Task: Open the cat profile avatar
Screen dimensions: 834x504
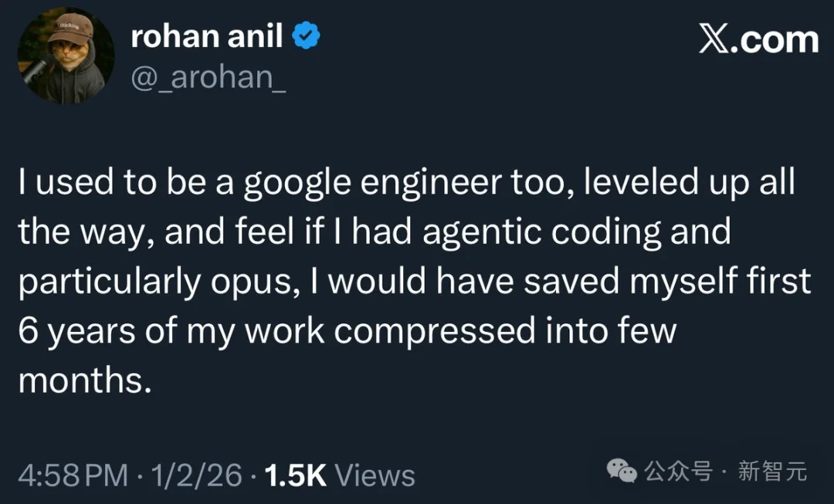Action: (x=66, y=56)
